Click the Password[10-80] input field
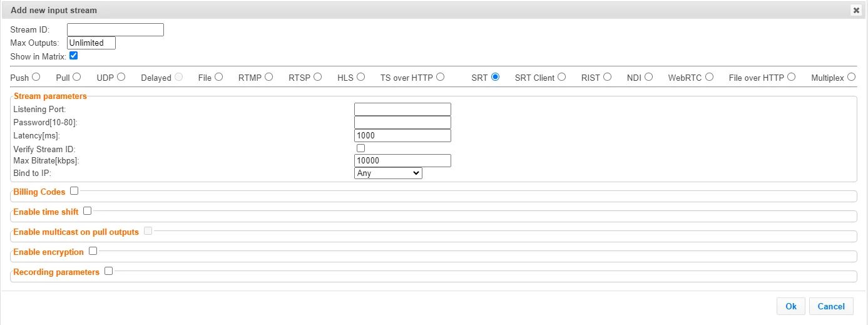The height and width of the screenshot is (325, 868). pos(402,122)
